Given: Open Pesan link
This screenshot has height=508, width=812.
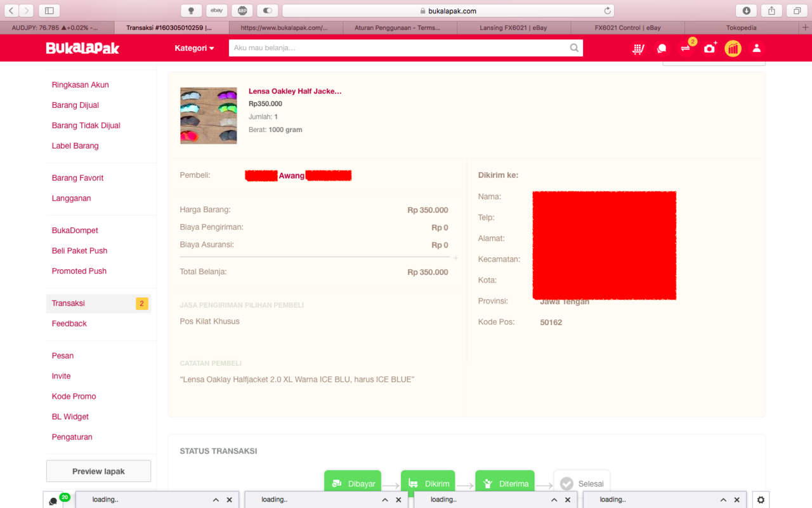Looking at the screenshot, I should click(x=63, y=356).
